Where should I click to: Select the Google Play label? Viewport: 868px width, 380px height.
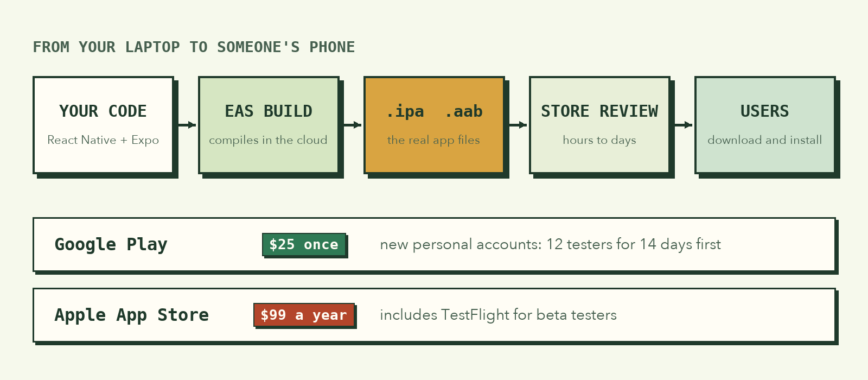tap(111, 245)
